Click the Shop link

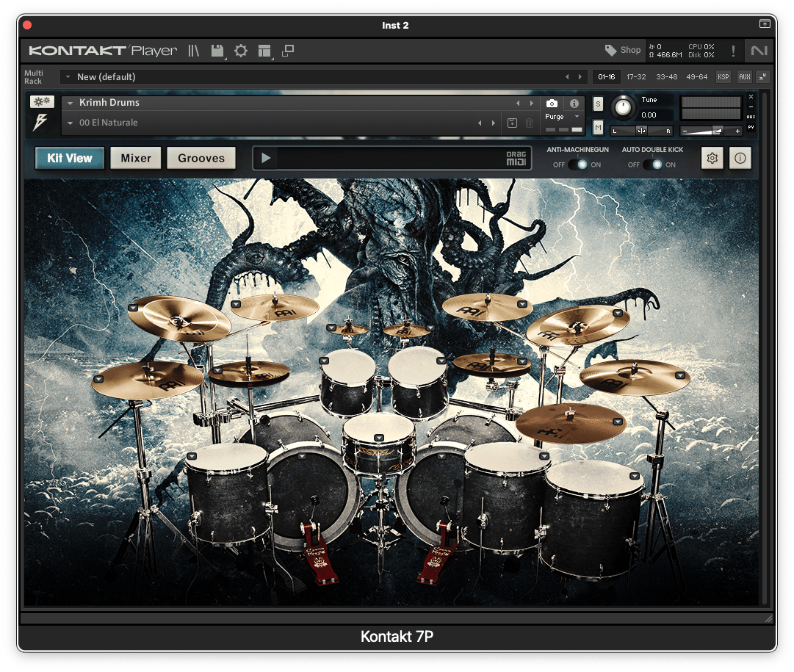coord(630,50)
